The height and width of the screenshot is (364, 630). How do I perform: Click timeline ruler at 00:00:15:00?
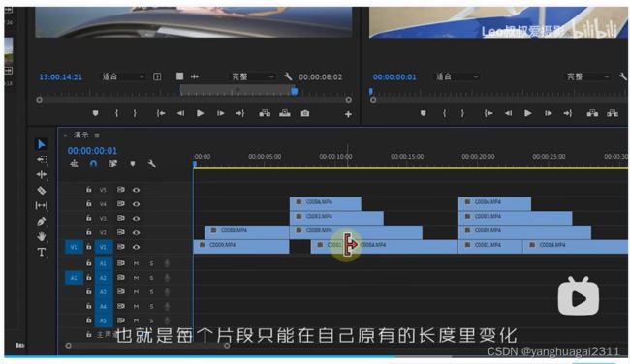pos(407,157)
